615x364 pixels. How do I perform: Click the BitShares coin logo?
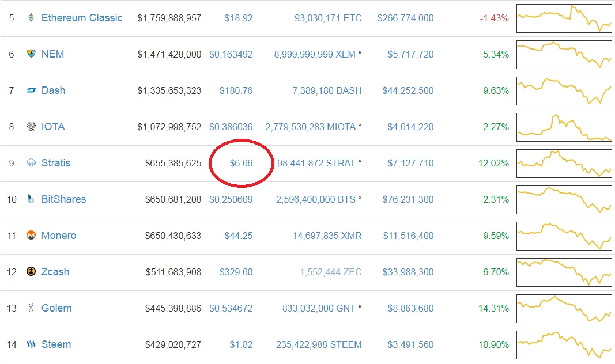click(31, 199)
